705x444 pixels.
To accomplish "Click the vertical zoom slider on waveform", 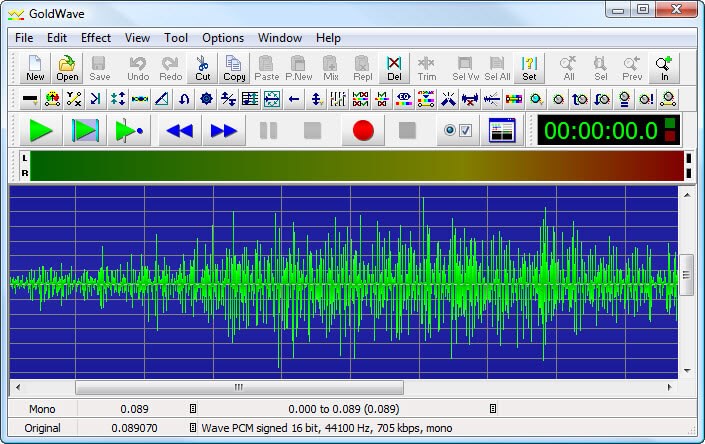I will [687, 274].
